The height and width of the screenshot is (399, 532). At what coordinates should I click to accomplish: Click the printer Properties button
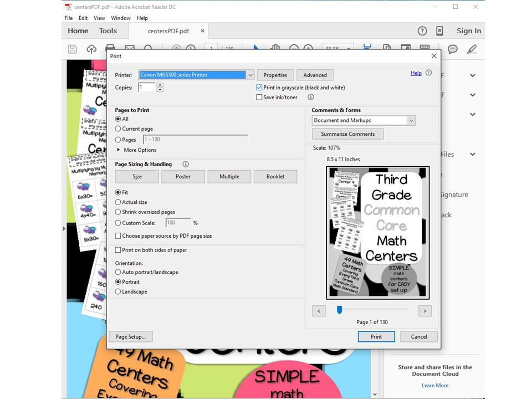point(275,75)
